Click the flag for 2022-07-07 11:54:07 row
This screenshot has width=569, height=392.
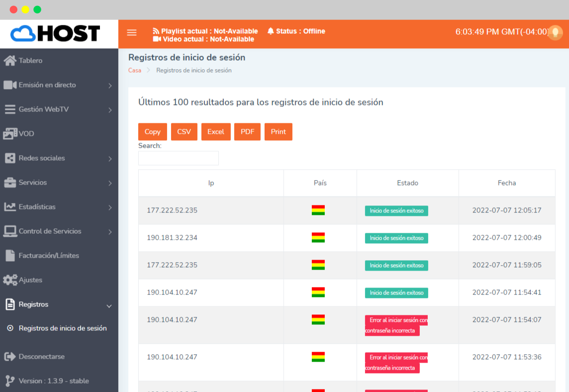(318, 319)
